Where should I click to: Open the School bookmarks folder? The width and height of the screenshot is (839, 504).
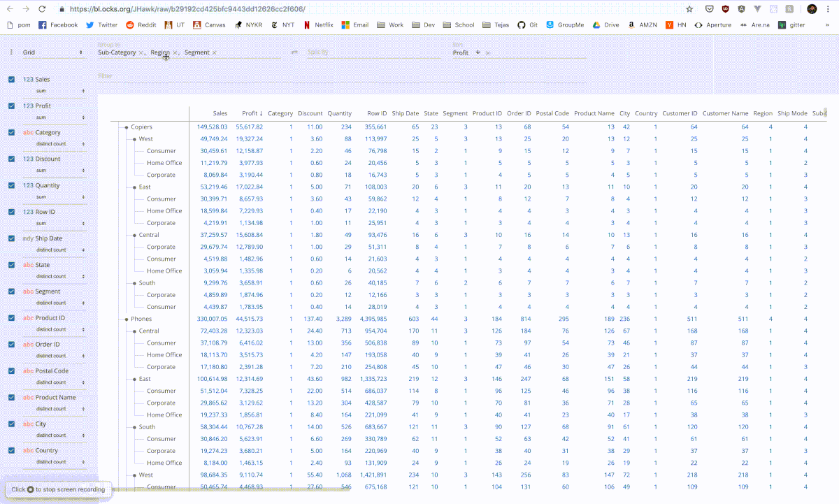[458, 24]
